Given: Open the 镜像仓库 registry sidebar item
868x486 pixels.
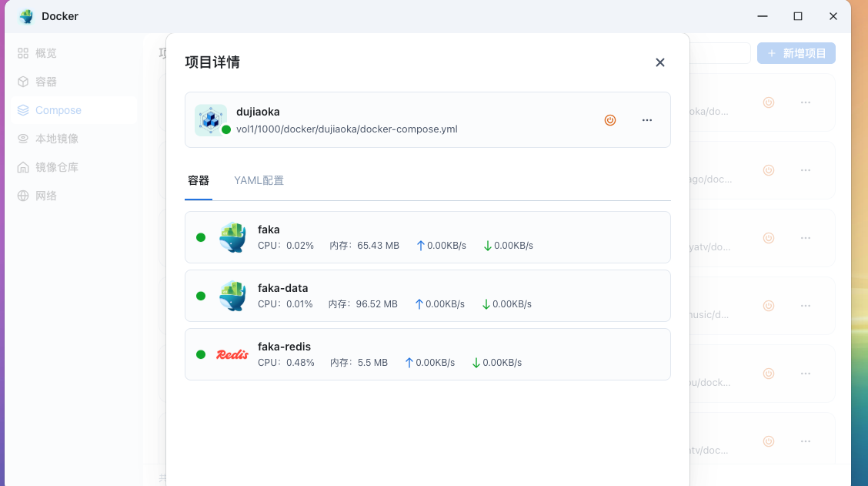Looking at the screenshot, I should point(57,167).
